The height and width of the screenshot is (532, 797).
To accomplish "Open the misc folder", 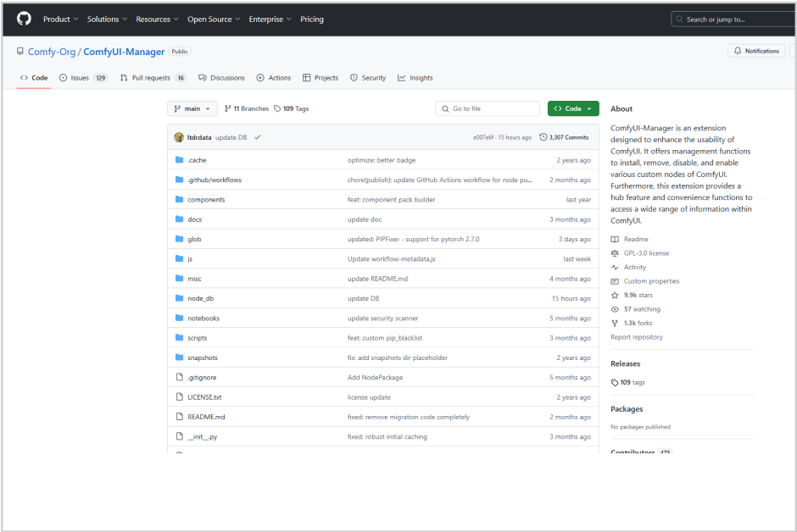I will click(194, 280).
